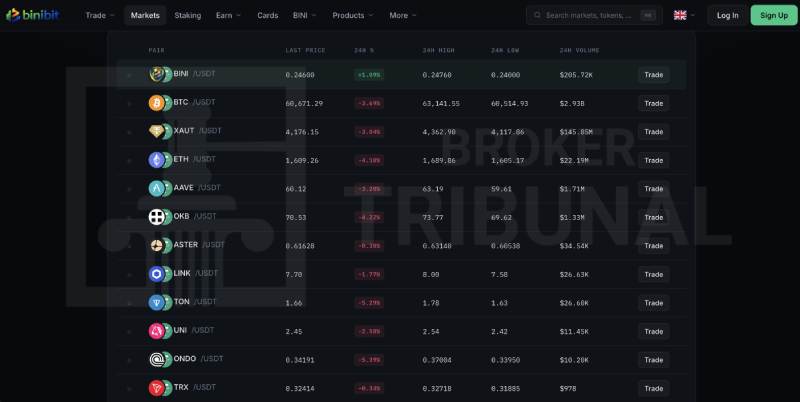Sort by the Pair column header
Image resolution: width=800 pixels, height=402 pixels.
tap(157, 51)
